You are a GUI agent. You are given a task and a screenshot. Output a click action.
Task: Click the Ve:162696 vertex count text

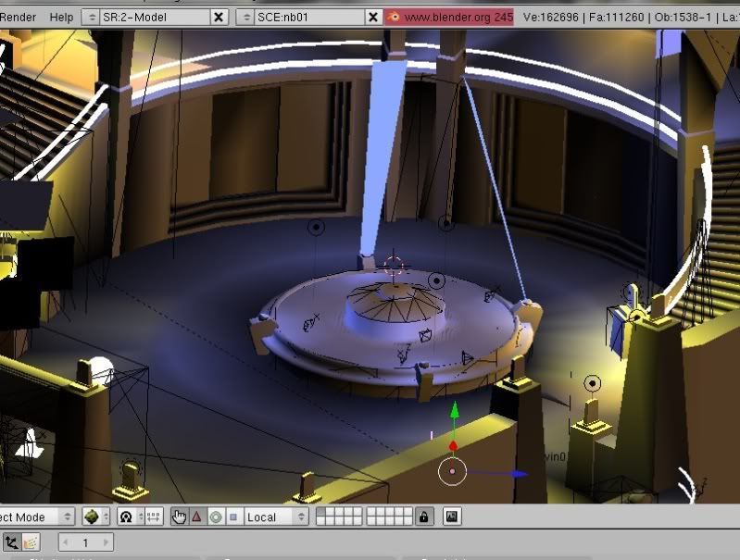[x=550, y=18]
